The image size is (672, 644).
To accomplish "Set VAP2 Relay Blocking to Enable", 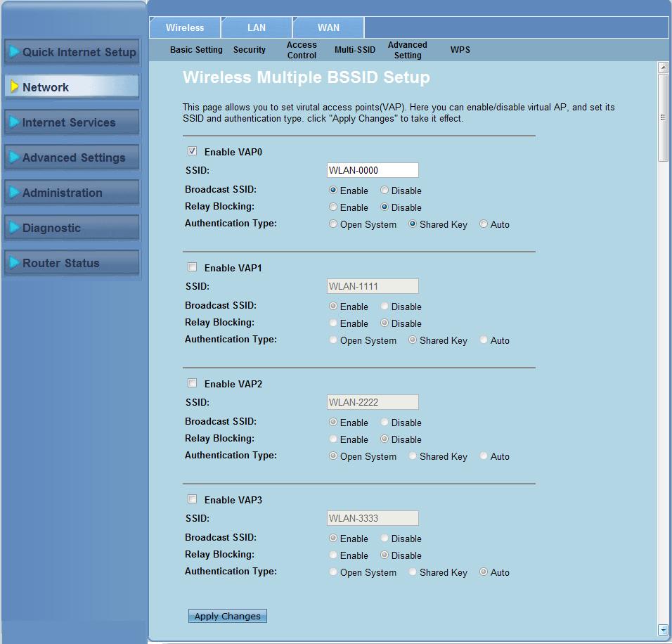I will [x=333, y=439].
